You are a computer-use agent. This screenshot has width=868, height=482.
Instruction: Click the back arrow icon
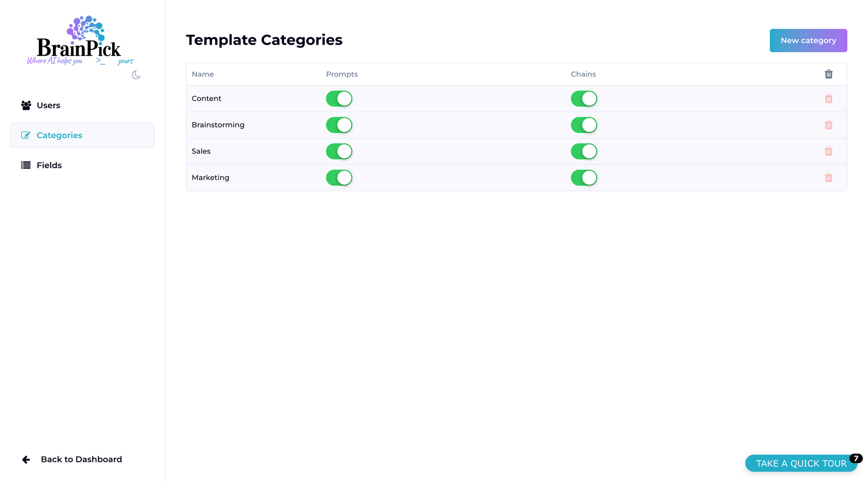point(26,459)
